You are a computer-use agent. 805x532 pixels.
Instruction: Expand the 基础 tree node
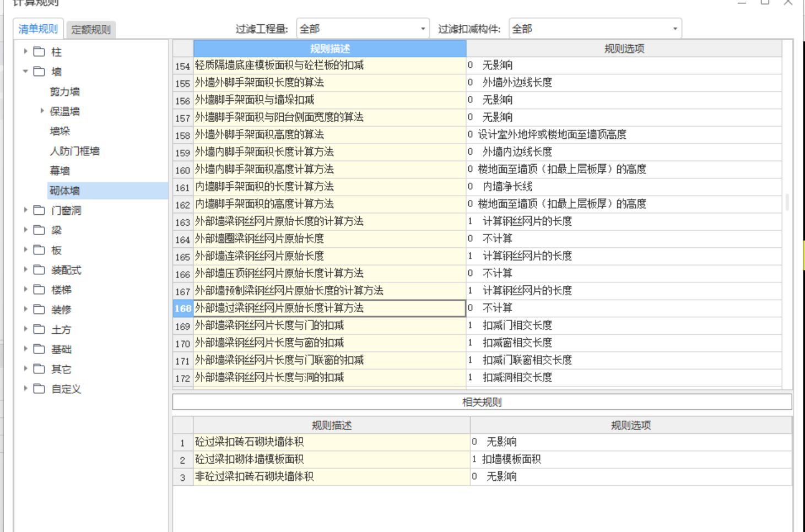25,349
